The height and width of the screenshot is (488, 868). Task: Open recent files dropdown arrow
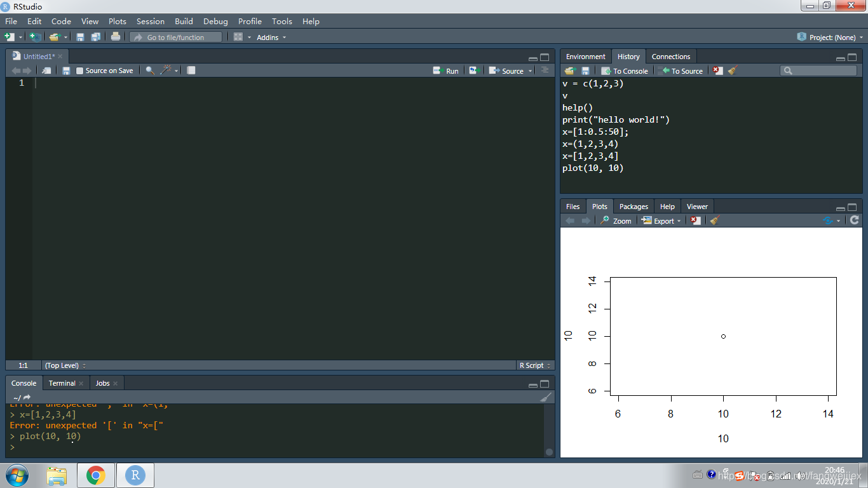click(65, 37)
